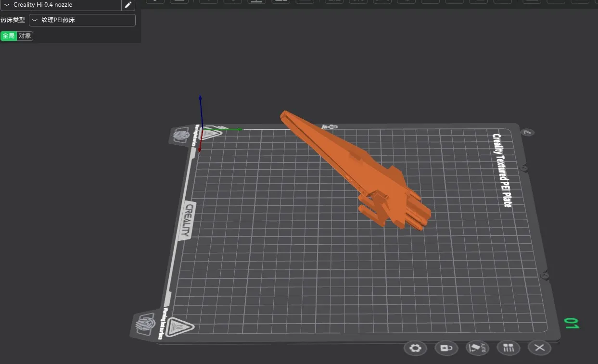Open the 纹理PEI热床 bed type dropdown
The width and height of the screenshot is (598, 364).
tap(82, 20)
